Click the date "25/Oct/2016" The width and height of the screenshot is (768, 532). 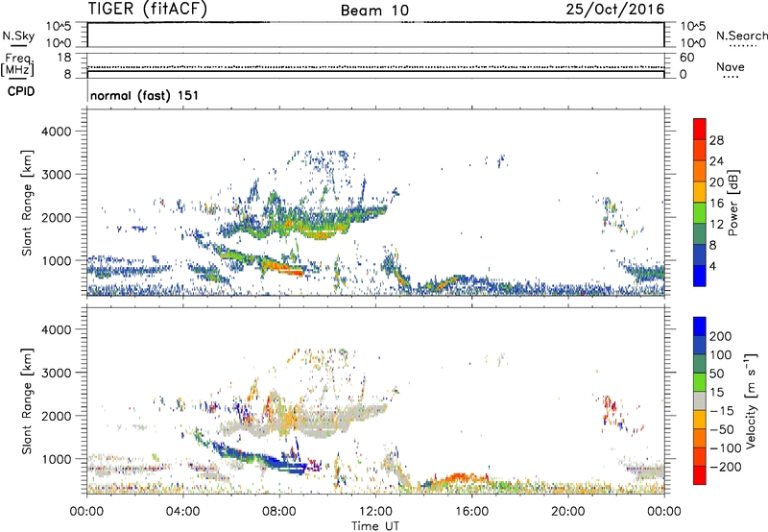pos(615,10)
